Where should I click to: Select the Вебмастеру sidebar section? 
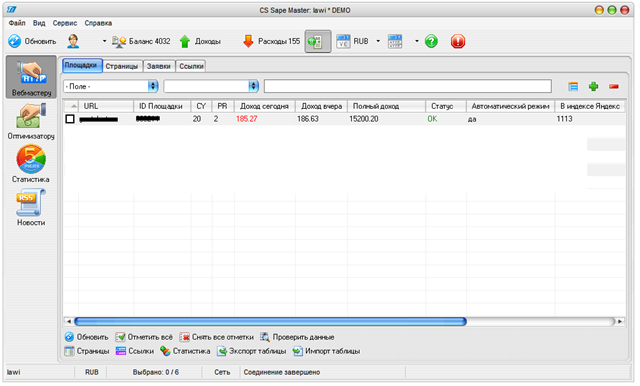(x=31, y=78)
